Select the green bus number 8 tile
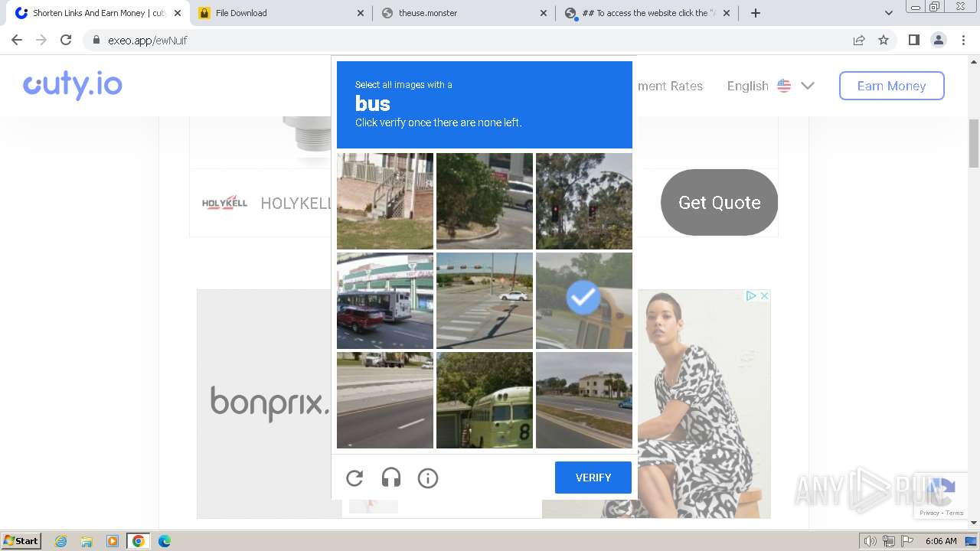Screen dimensions: 980x551 [x=485, y=400]
